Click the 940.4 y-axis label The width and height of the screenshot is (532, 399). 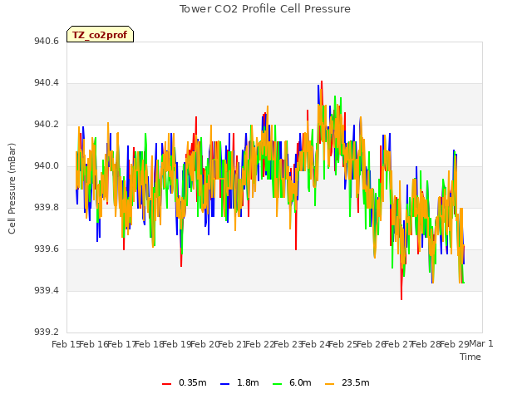pos(47,83)
